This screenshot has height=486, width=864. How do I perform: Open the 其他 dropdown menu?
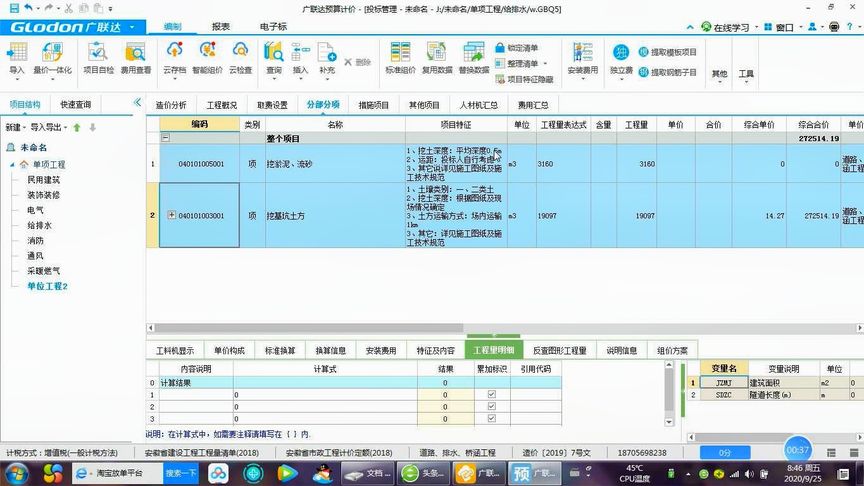point(719,74)
